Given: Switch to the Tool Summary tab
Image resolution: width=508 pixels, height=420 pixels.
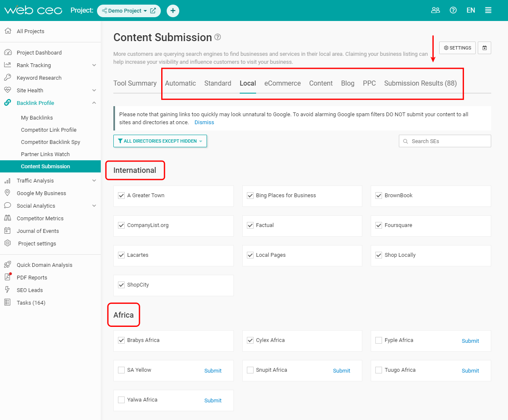Looking at the screenshot, I should [x=135, y=83].
